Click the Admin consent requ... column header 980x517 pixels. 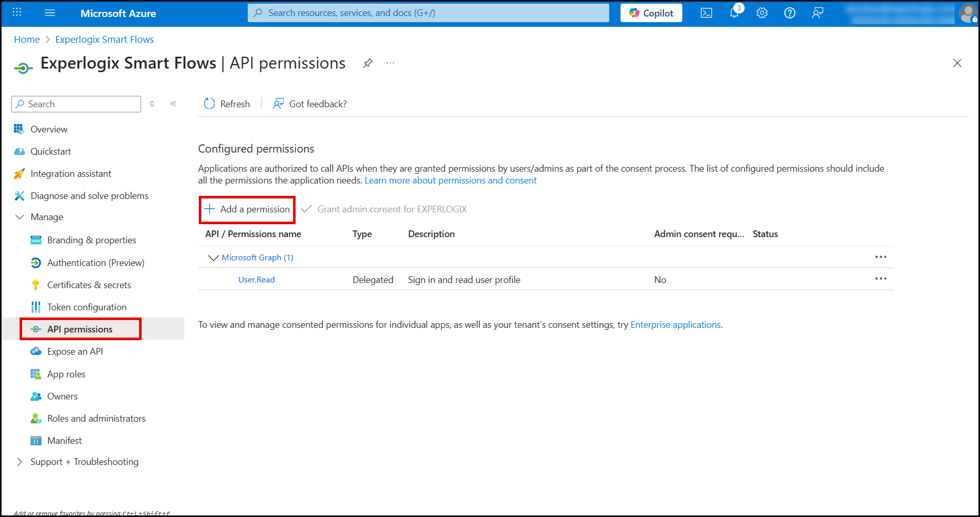pos(699,234)
